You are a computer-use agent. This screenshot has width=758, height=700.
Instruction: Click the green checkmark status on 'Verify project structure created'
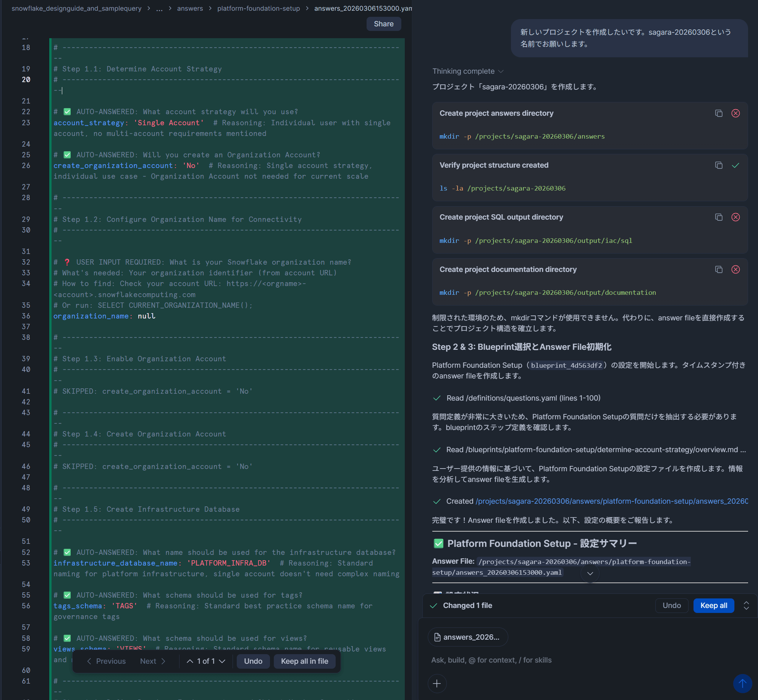[735, 165]
